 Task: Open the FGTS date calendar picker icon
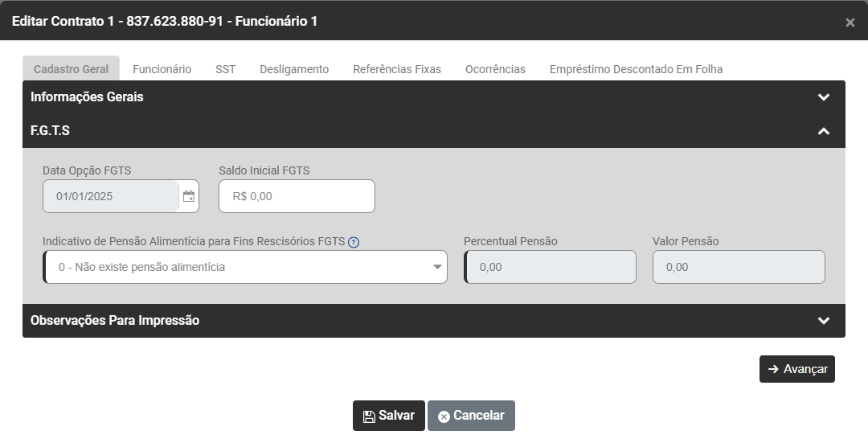point(189,196)
